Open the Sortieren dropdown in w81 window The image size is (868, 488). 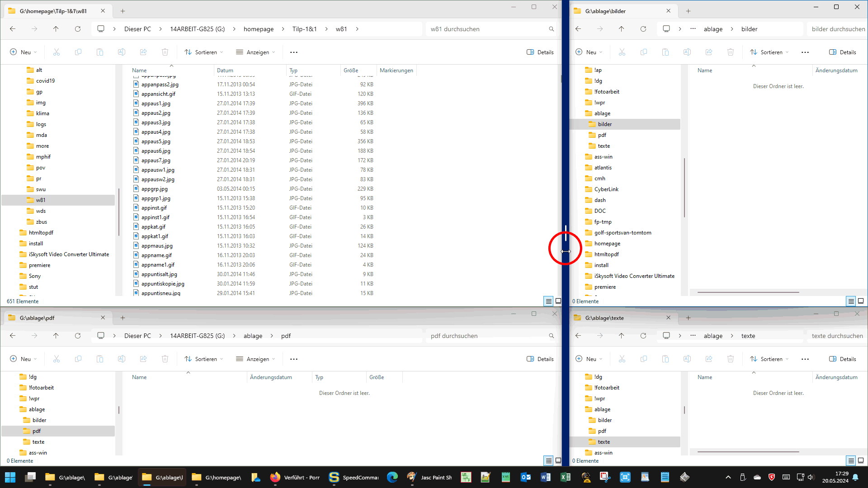[204, 52]
